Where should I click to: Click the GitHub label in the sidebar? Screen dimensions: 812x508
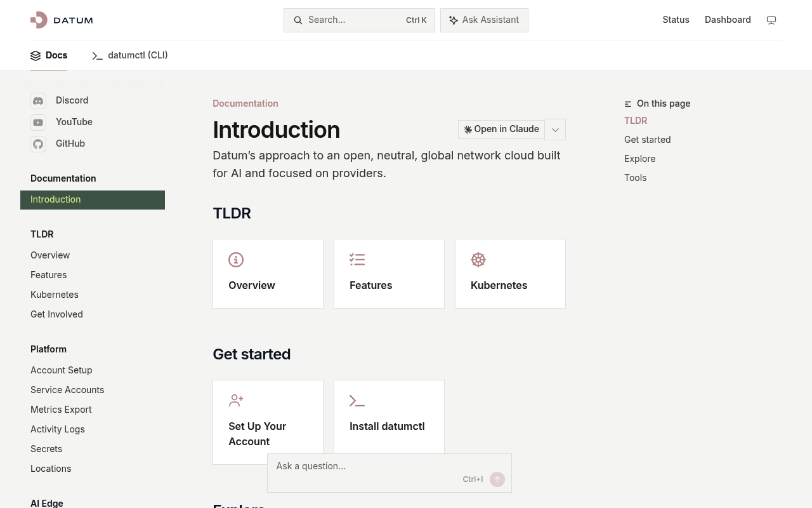tap(70, 144)
